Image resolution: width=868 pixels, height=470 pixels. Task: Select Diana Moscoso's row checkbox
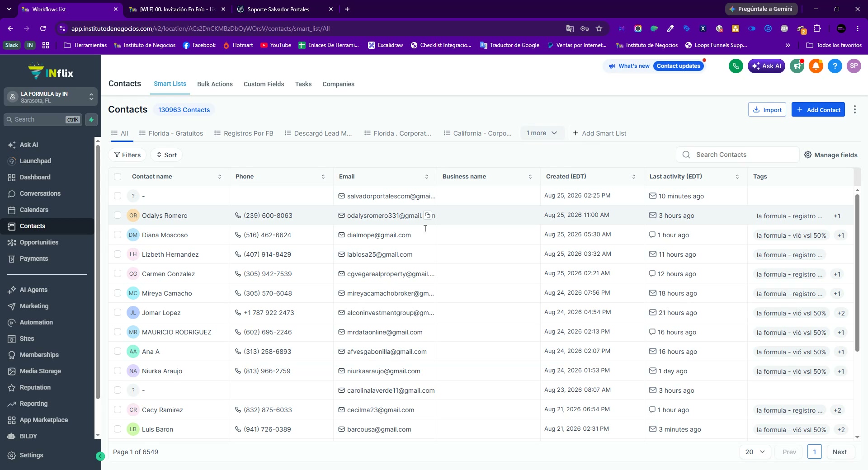tap(118, 235)
